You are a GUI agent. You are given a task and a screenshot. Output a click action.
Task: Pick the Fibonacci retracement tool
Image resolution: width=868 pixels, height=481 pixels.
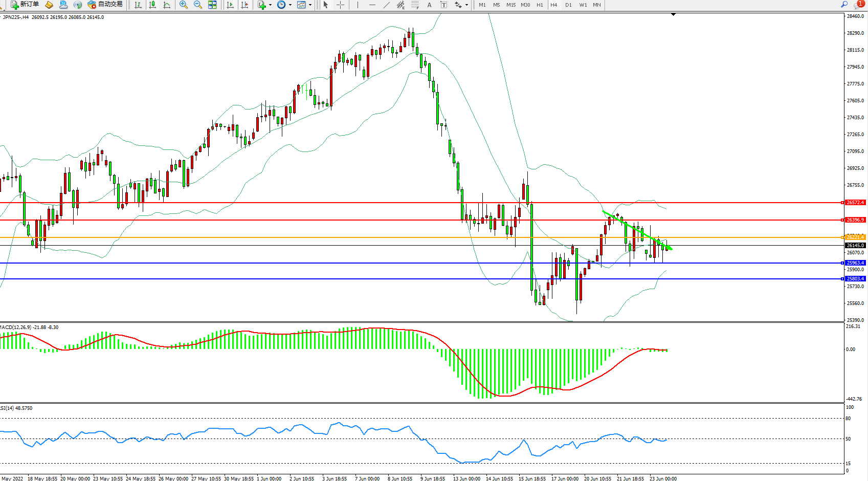415,5
